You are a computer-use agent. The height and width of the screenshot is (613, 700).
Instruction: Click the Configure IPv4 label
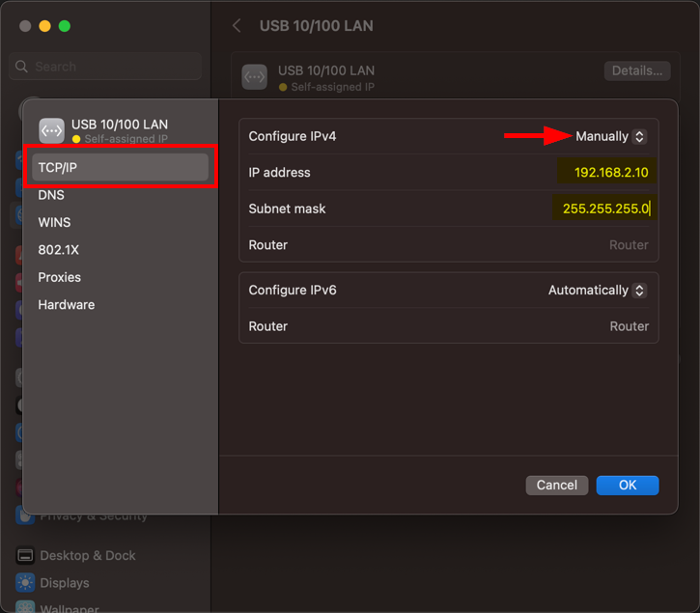click(293, 136)
